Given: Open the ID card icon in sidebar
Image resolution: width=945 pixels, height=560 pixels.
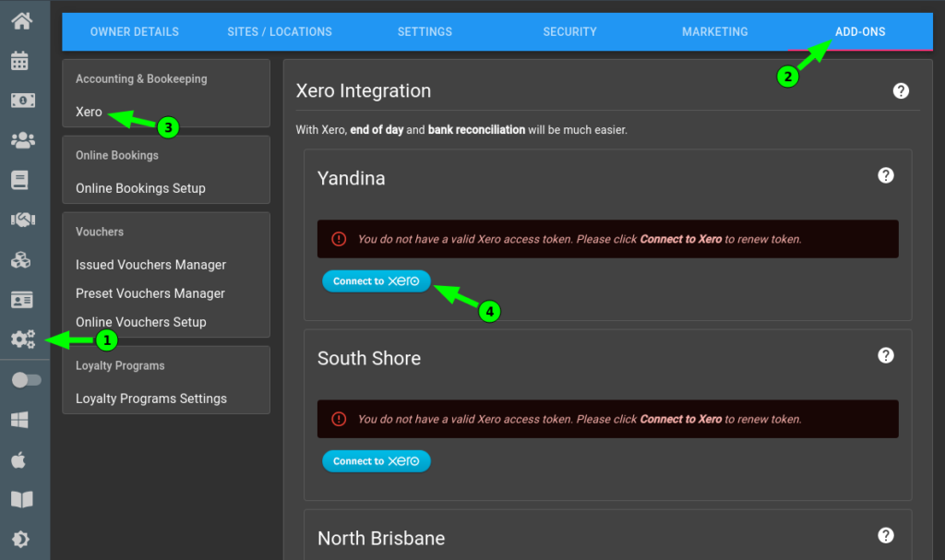Looking at the screenshot, I should coord(22,300).
